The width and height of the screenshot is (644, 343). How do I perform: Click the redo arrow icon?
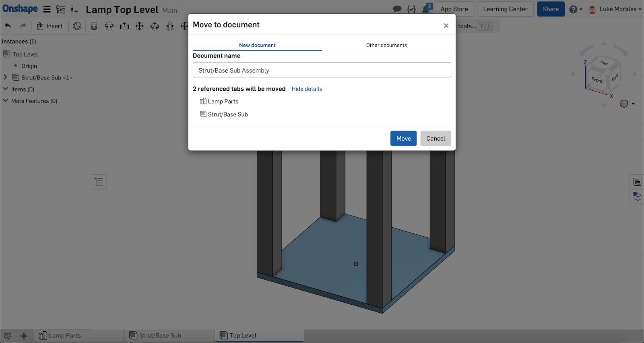coord(23,26)
